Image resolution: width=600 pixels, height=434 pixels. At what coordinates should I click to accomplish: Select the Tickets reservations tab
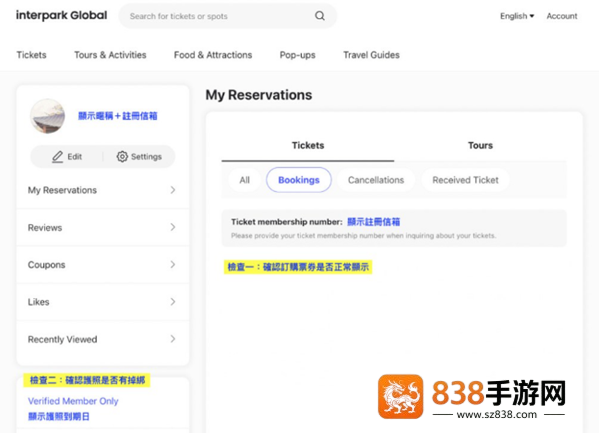pyautogui.click(x=308, y=145)
